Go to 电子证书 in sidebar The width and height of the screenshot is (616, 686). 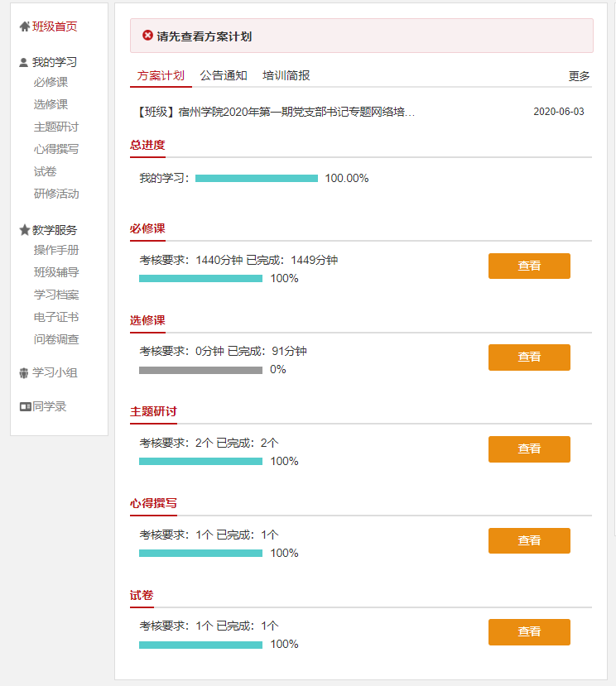[x=56, y=317]
